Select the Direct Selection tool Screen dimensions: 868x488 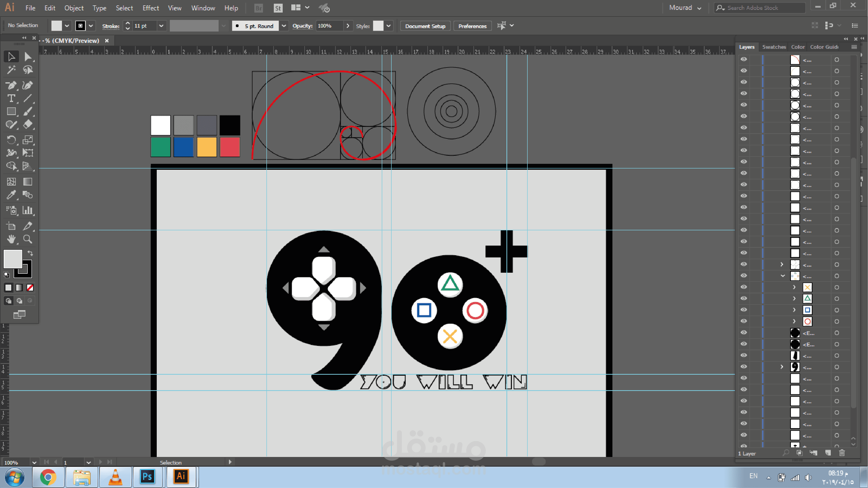pos(28,57)
